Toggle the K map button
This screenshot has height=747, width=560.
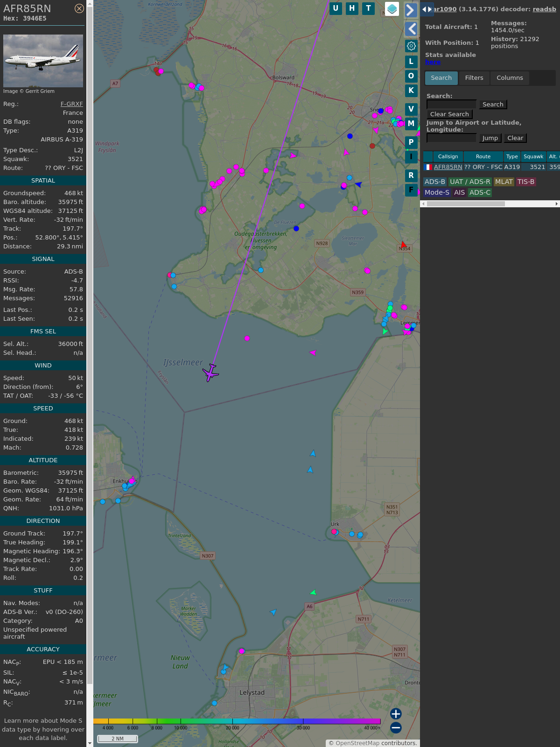[411, 91]
